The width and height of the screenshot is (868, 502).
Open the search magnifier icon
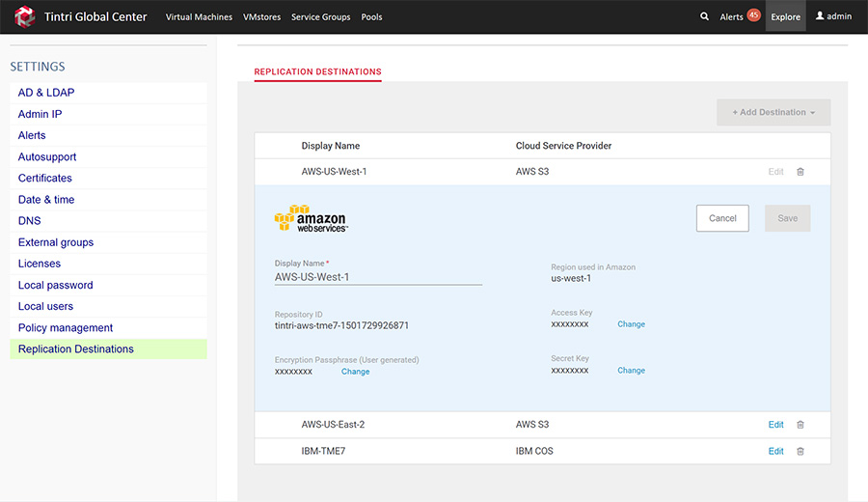[x=704, y=16]
